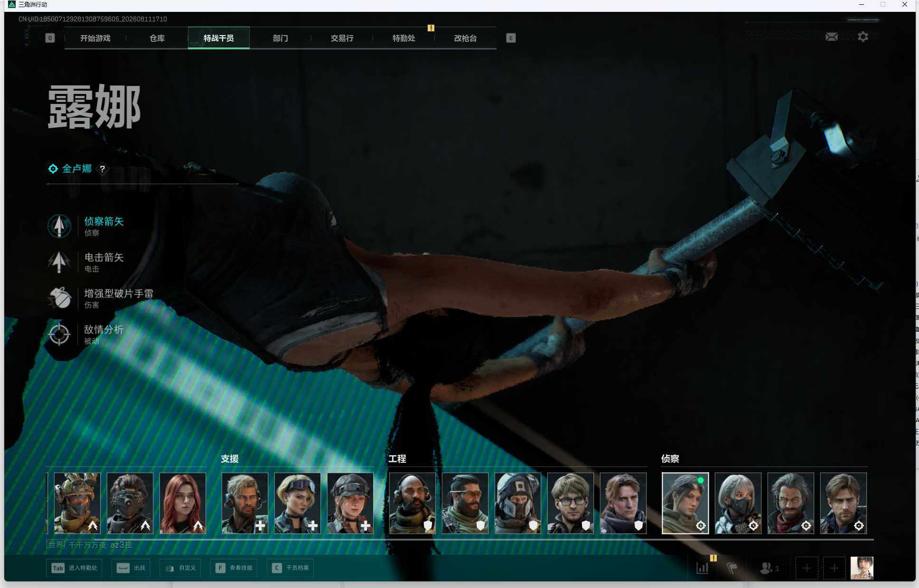Select the bald bearded engineer operator portrait
919x588 pixels.
click(x=413, y=503)
